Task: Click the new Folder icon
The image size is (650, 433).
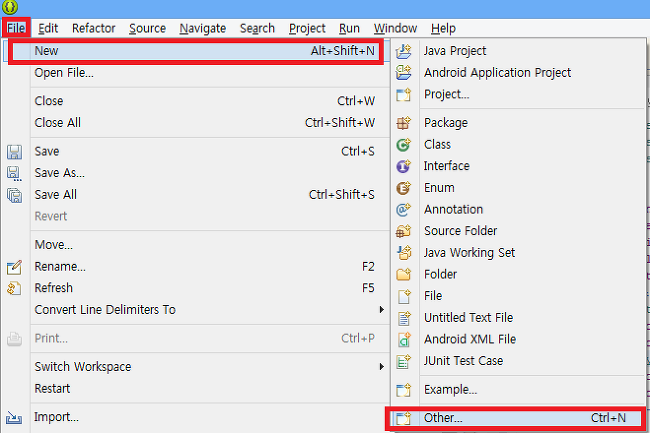Action: (x=403, y=274)
